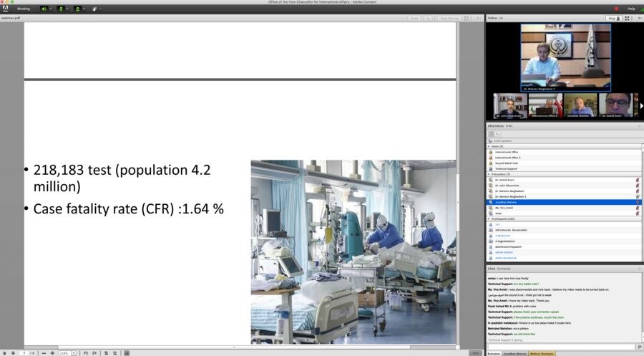Select International Office 2 video thumbnail
This screenshot has height=356, width=644.
[x=545, y=105]
